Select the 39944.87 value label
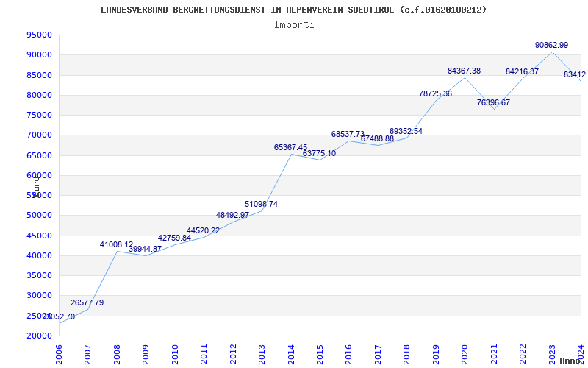 coord(145,249)
